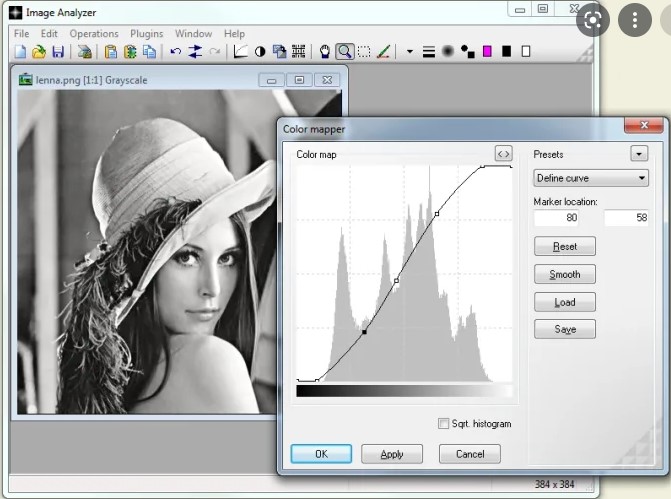Click the Lenna image in the lenna.png window
671x499 pixels.
point(147,252)
